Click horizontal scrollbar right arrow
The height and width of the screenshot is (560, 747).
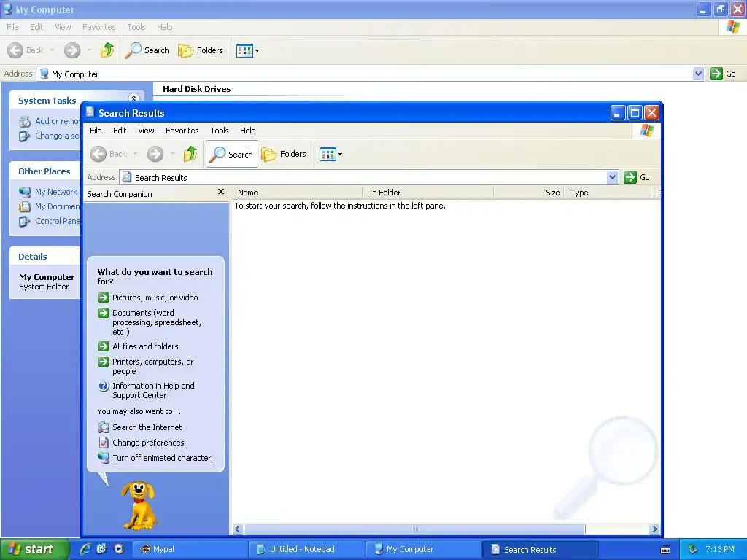654,529
